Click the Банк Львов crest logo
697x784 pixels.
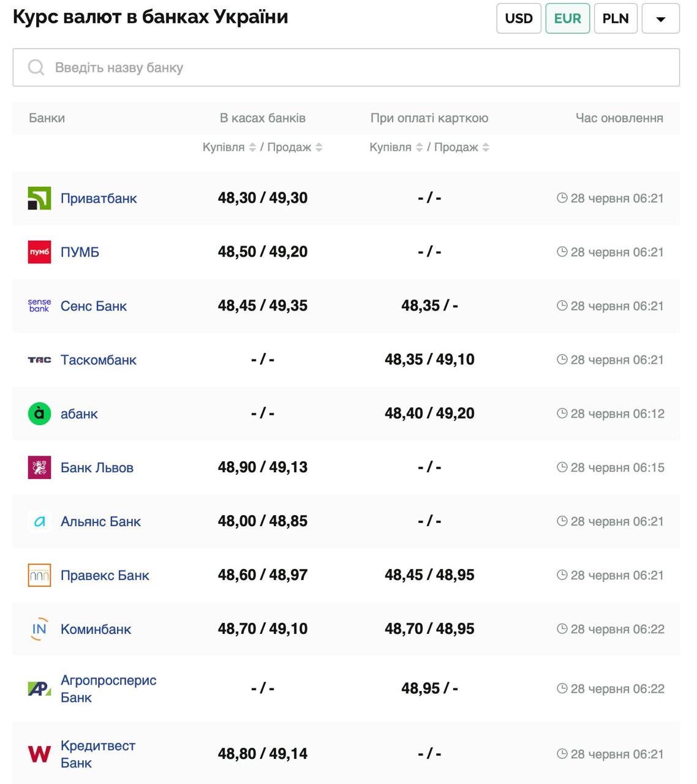[39, 467]
